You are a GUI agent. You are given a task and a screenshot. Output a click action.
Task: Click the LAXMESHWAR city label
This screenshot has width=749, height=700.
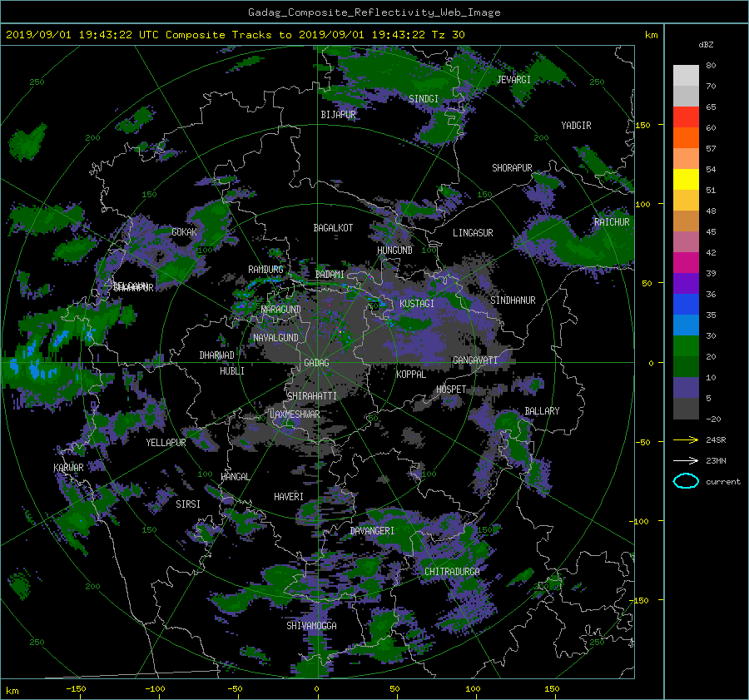(x=295, y=415)
